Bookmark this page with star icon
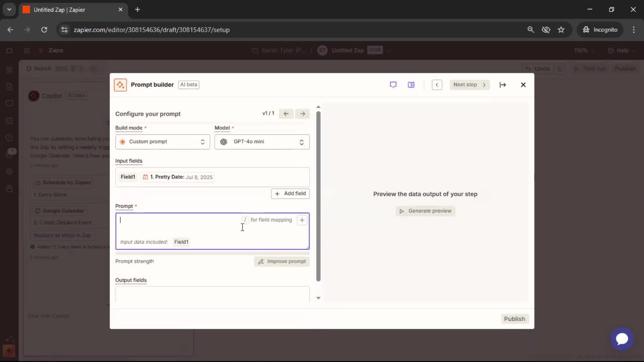Screen dimensions: 644x362 pyautogui.click(x=561, y=29)
